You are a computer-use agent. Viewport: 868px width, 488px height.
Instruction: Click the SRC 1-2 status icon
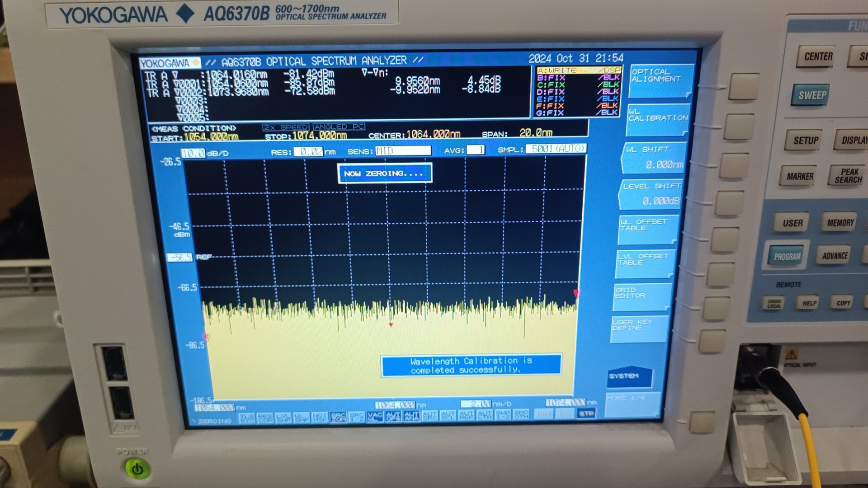pos(357,417)
